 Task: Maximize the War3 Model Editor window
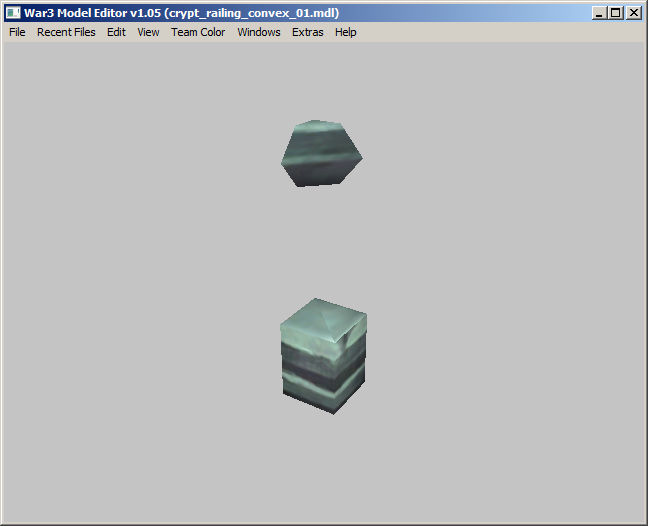point(615,13)
